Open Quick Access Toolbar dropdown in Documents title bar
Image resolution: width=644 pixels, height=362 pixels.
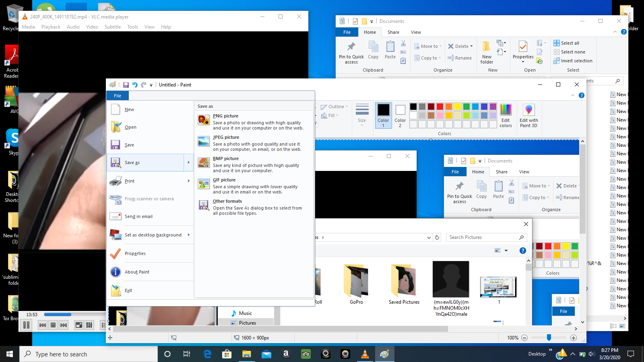pyautogui.click(x=372, y=21)
